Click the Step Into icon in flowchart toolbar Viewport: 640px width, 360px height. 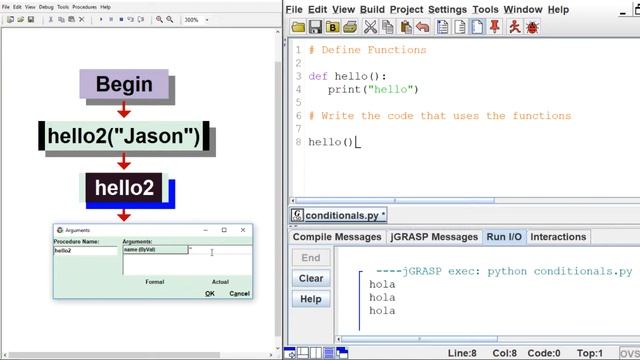pyautogui.click(x=131, y=19)
